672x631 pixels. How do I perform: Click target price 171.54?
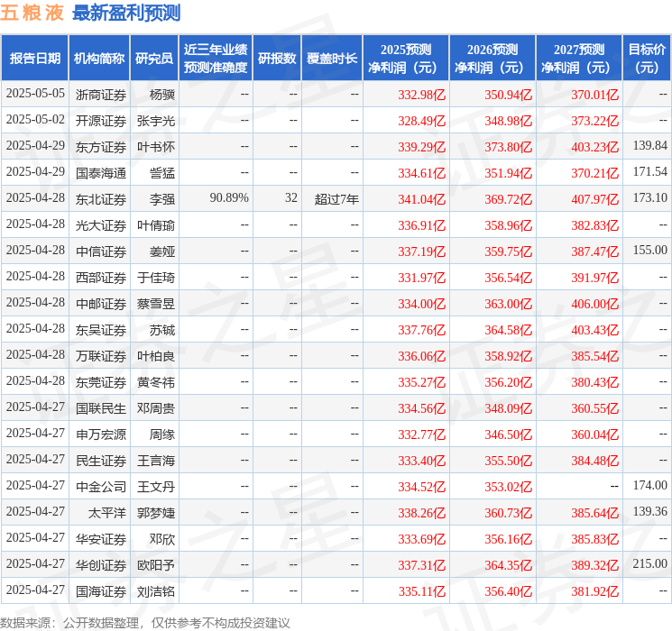650,171
